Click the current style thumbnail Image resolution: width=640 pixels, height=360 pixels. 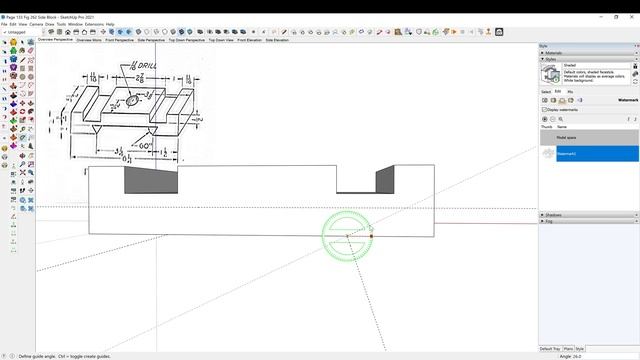550,74
